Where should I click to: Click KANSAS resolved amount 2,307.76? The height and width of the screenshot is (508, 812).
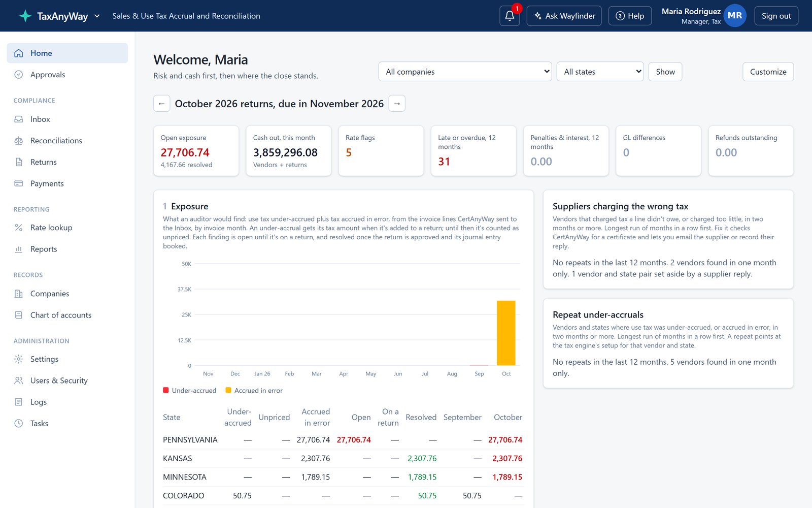pos(422,458)
